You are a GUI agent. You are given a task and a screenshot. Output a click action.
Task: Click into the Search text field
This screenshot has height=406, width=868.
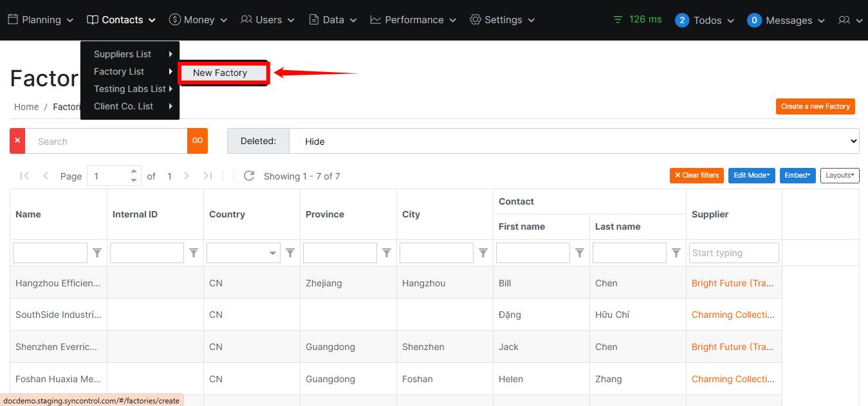(x=106, y=141)
